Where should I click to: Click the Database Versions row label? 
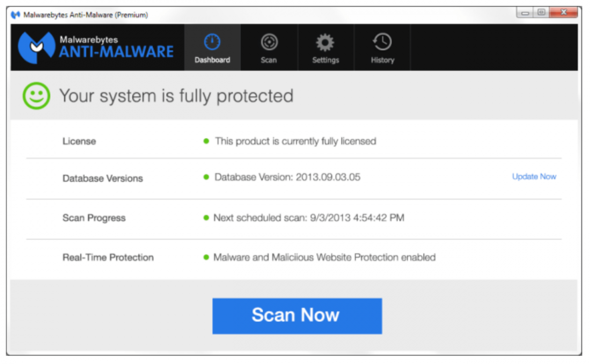pyautogui.click(x=102, y=178)
